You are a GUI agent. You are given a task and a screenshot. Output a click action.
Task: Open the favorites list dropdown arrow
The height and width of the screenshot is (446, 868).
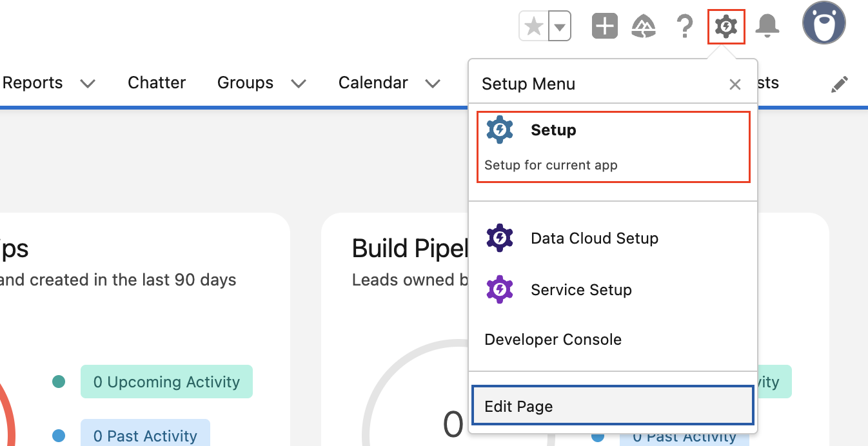pos(560,27)
